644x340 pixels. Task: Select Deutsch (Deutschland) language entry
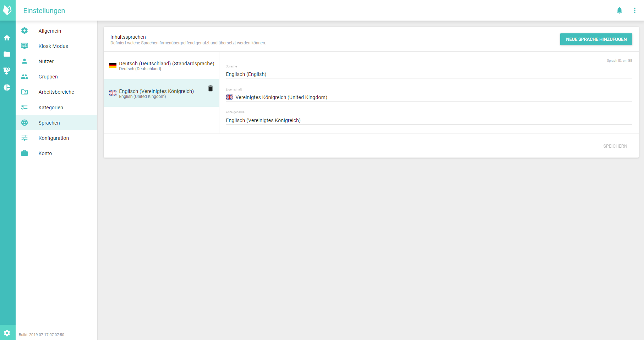pos(162,66)
